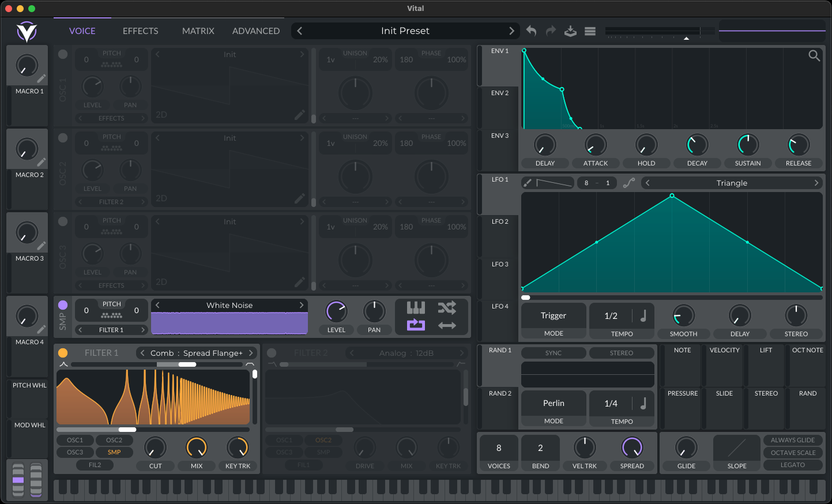Open the White Noise sample selector
832x504 pixels.
tap(229, 305)
